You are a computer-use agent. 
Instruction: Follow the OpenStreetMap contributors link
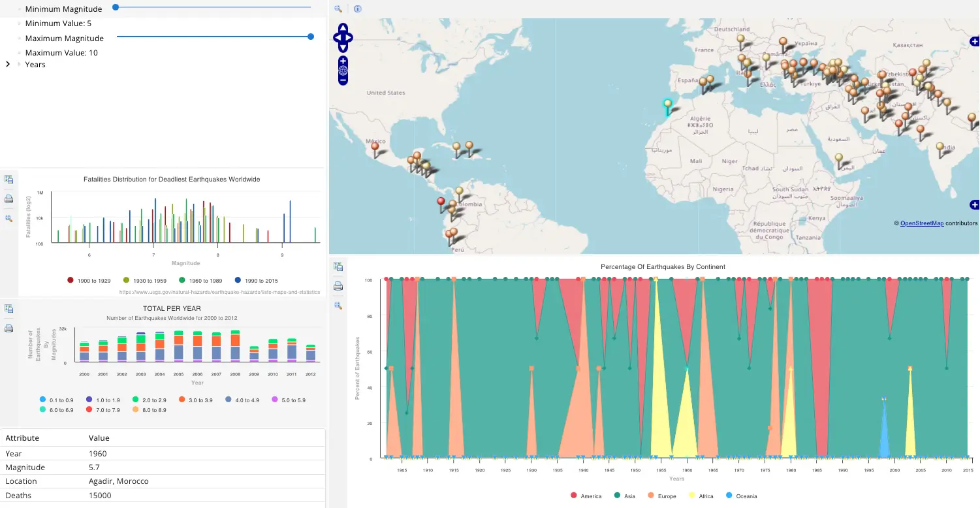click(x=921, y=223)
